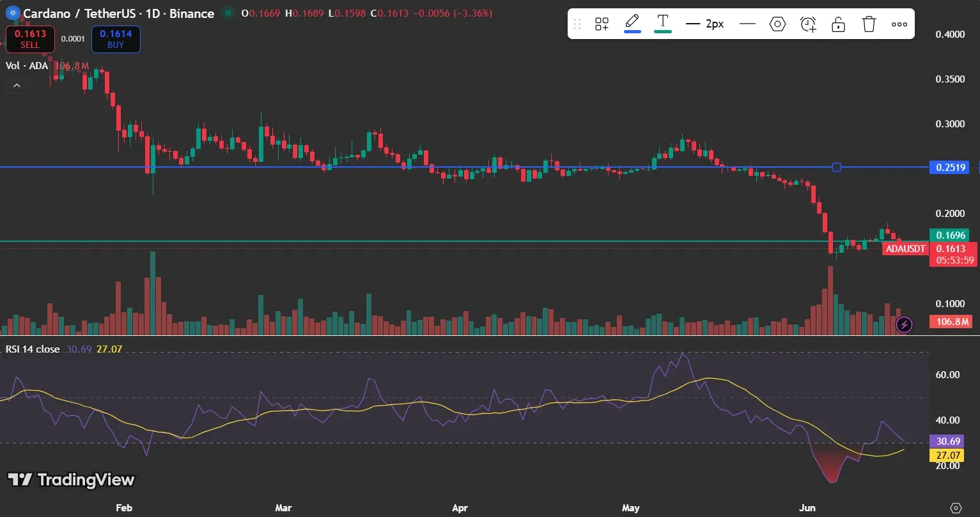
Task: Delete drawing with trash icon
Action: tap(869, 24)
